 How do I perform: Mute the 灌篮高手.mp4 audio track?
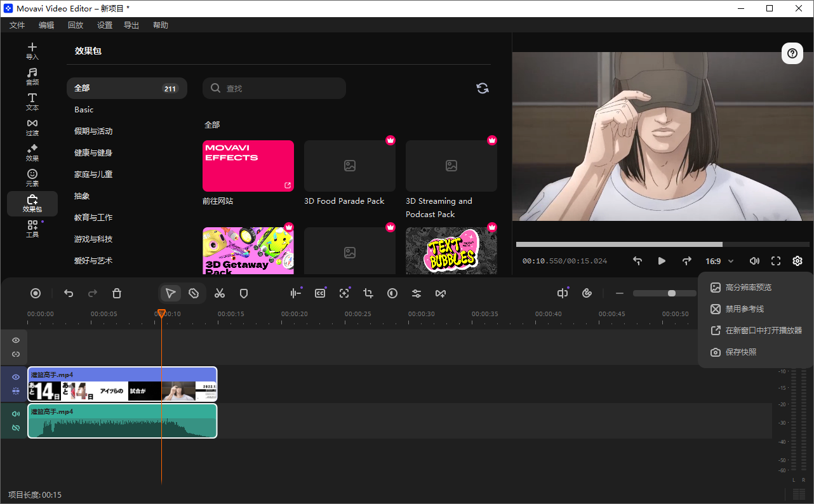(16, 414)
